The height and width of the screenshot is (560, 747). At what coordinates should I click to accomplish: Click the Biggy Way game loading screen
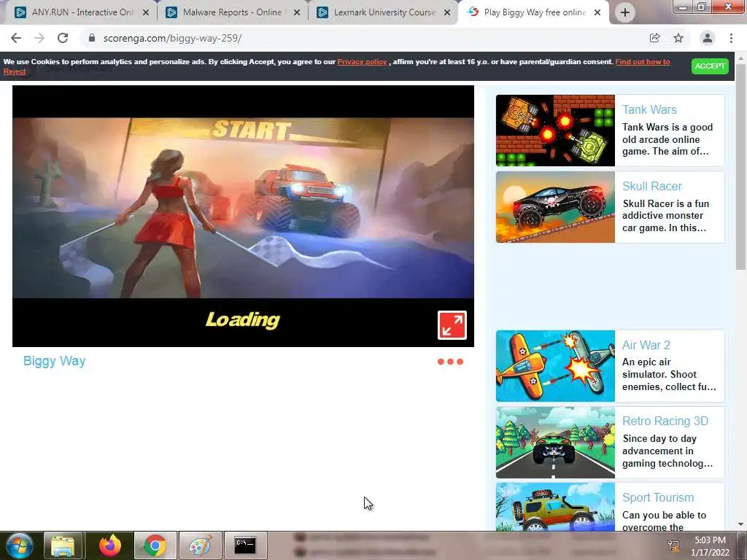click(243, 216)
